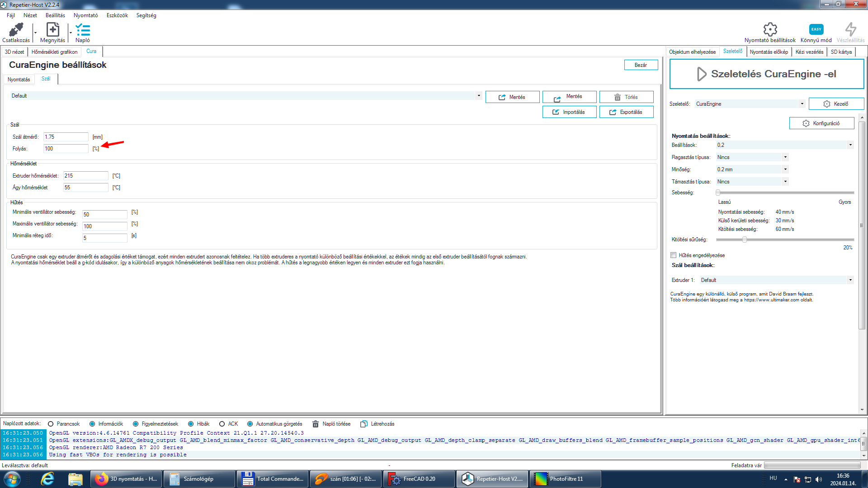Click the Létrehozás copy log icon
Screen dimensions: 868x488
(364, 424)
